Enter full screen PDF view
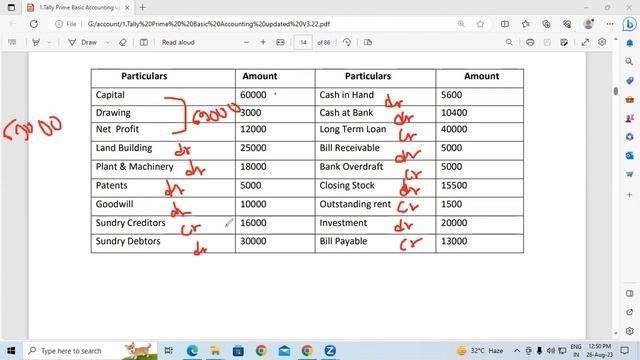The height and width of the screenshot is (360, 640). tap(585, 42)
